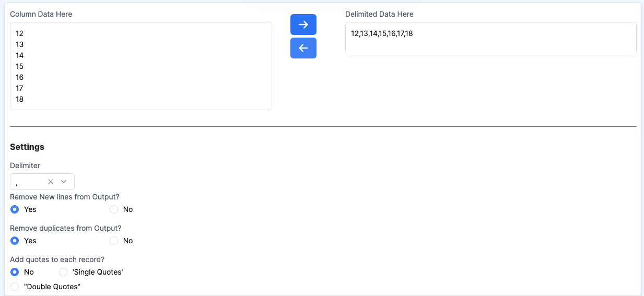Choose No for Add quotes to each record
Viewport: 644px width, 296px height.
(x=15, y=272)
